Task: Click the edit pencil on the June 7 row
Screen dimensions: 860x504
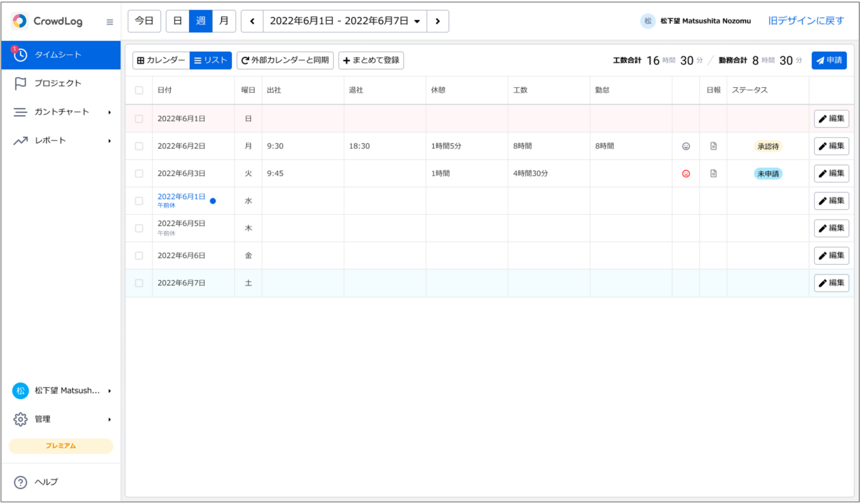Action: [831, 282]
